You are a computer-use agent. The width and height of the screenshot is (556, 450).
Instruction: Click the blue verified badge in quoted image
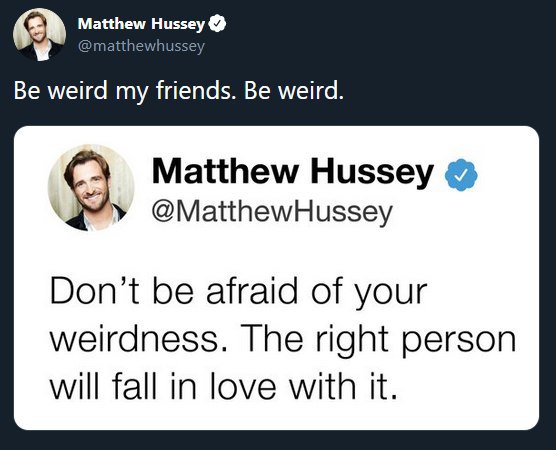click(461, 175)
